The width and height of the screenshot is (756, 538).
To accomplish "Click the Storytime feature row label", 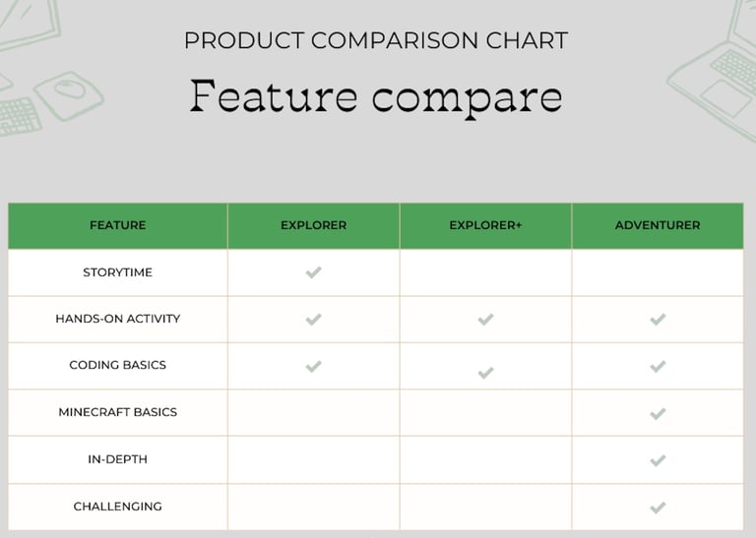I will 117,272.
